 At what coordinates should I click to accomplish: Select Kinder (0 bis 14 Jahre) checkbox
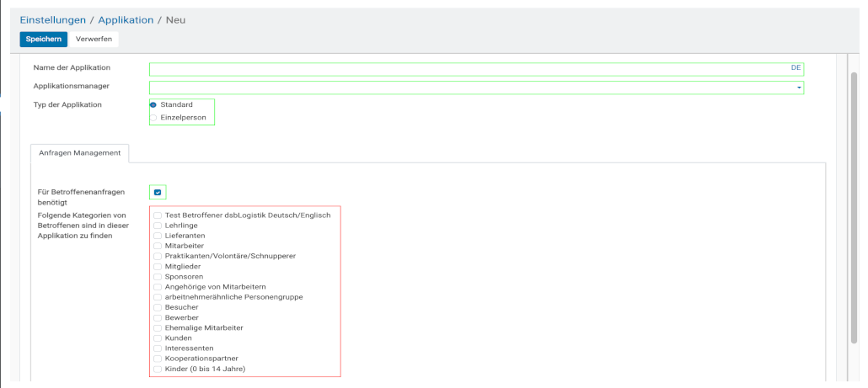coord(158,369)
